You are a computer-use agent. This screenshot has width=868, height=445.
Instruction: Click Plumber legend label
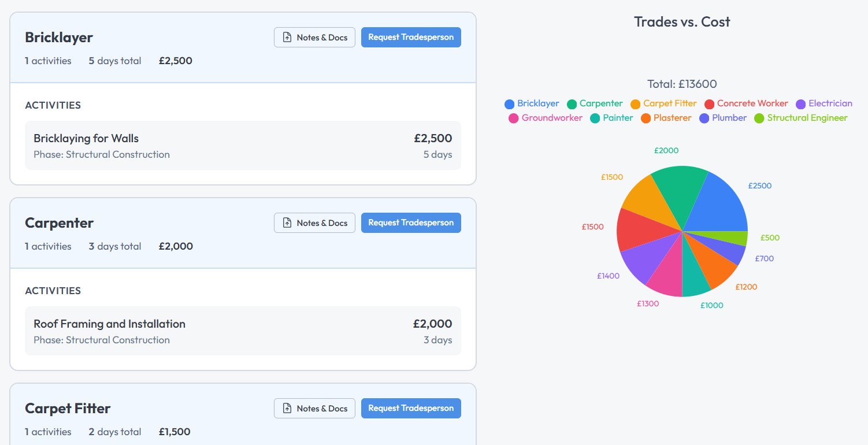point(729,118)
